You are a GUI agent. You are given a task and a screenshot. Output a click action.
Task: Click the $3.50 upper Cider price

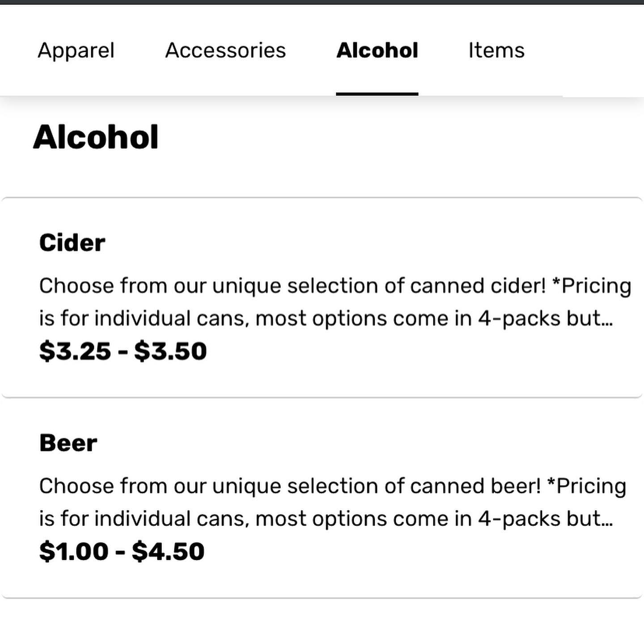[x=170, y=351]
